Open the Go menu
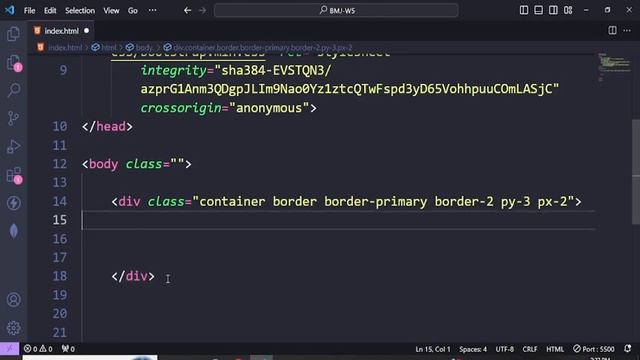 (x=133, y=11)
